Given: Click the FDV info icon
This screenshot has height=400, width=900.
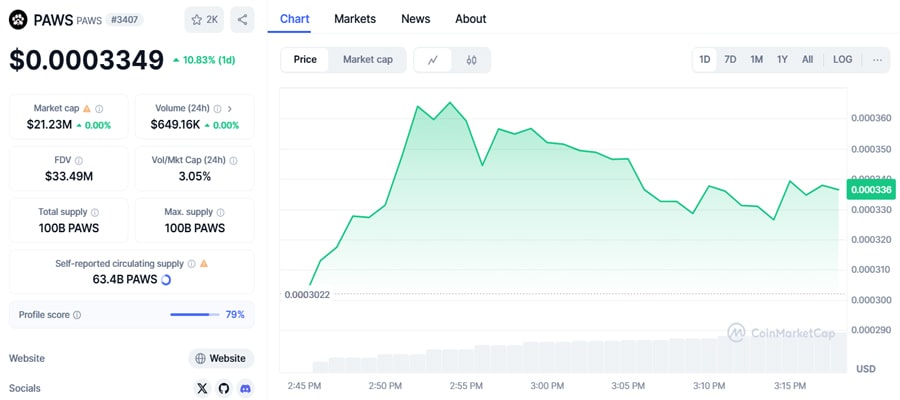Looking at the screenshot, I should 79,161.
